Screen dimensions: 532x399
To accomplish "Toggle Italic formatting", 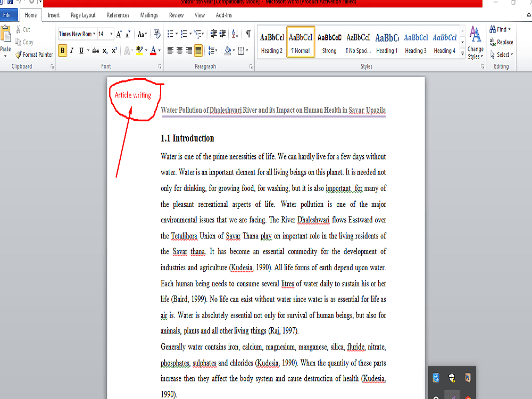I will coord(71,51).
